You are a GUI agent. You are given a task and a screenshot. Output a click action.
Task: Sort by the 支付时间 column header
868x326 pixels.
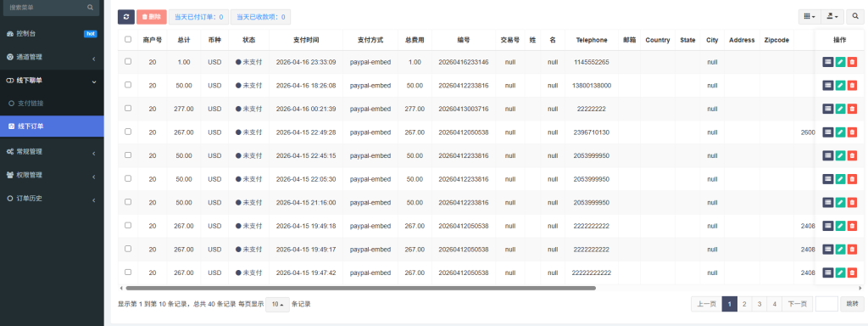tap(305, 40)
